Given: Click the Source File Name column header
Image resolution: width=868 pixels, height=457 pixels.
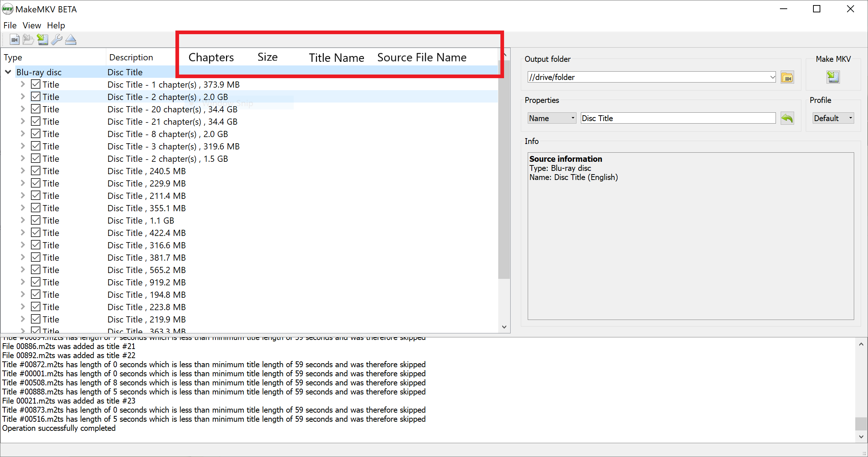Looking at the screenshot, I should (422, 57).
